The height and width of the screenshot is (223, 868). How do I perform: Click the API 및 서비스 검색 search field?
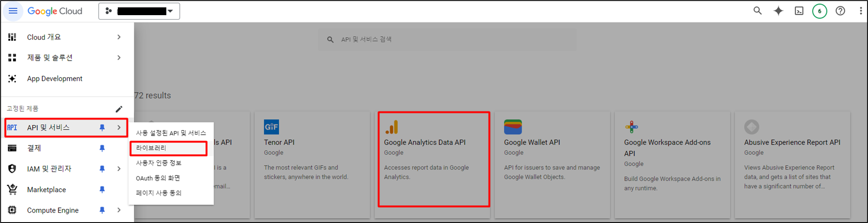[447, 39]
